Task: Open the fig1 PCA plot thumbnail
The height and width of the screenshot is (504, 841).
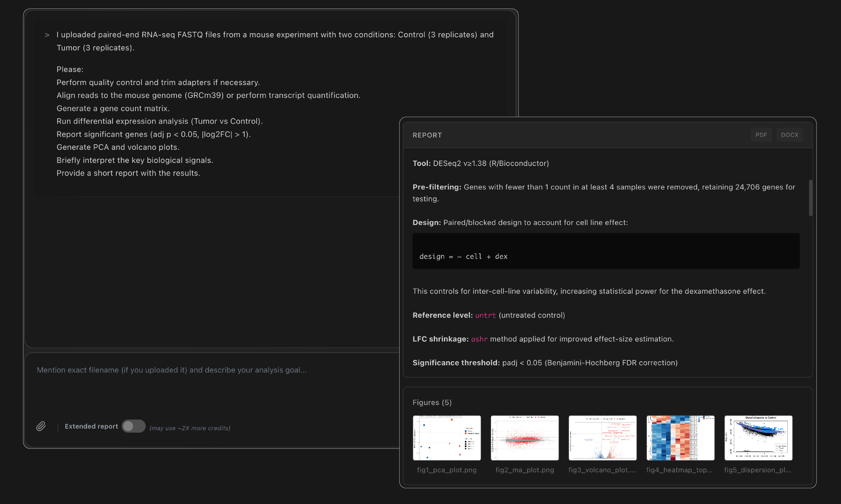Action: (x=447, y=438)
